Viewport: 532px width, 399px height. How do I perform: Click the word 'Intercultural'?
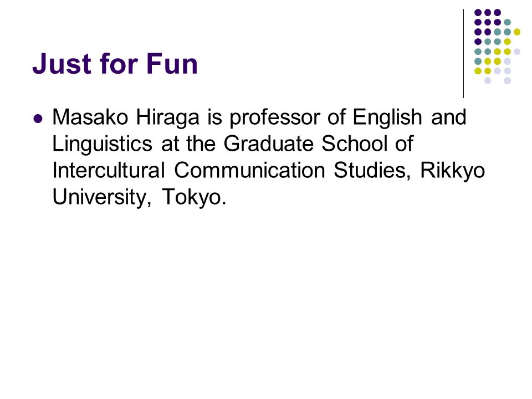click(109, 170)
